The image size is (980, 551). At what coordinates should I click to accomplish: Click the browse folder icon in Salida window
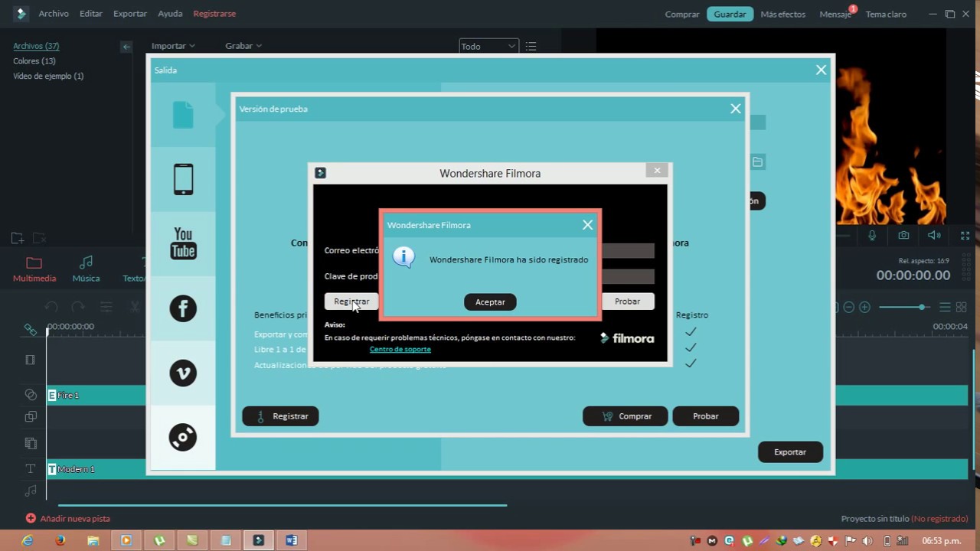tap(757, 162)
